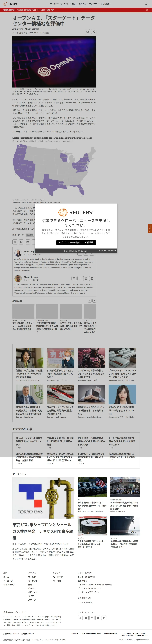Open コラム：トランプ氏を直撃する recommended article
Image resolution: width=152 pixels, height=644 pixels.
coord(29,441)
